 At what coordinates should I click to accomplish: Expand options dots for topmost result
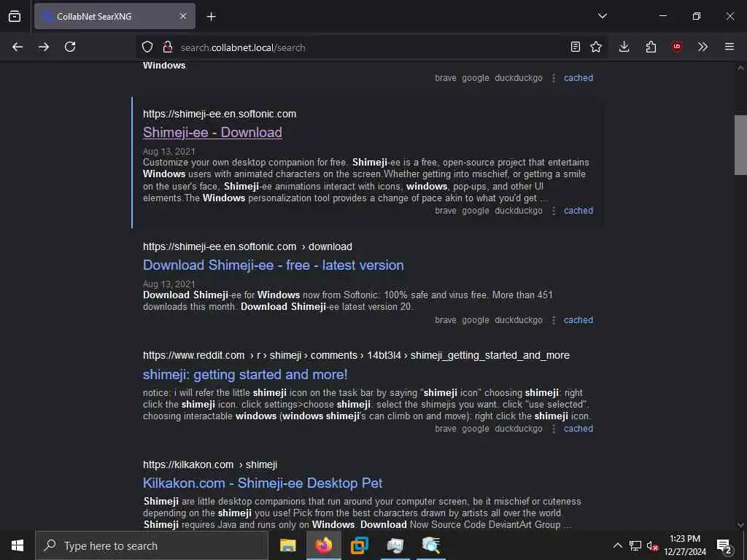pyautogui.click(x=554, y=78)
